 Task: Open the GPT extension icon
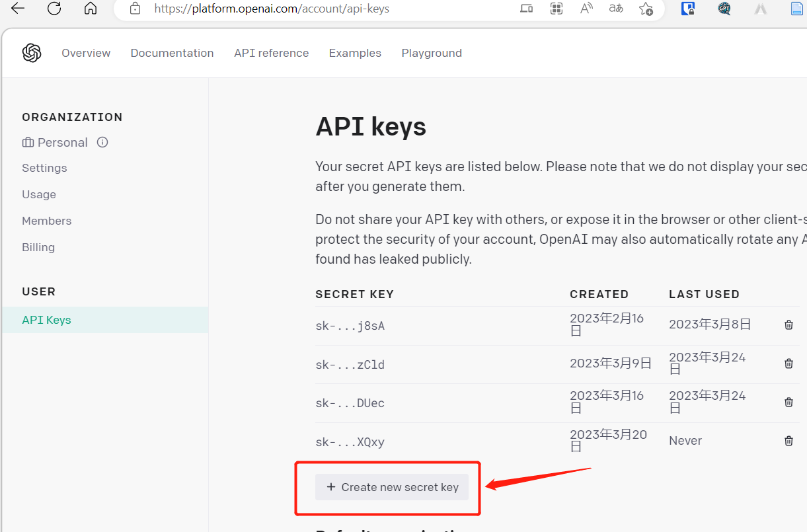[724, 9]
